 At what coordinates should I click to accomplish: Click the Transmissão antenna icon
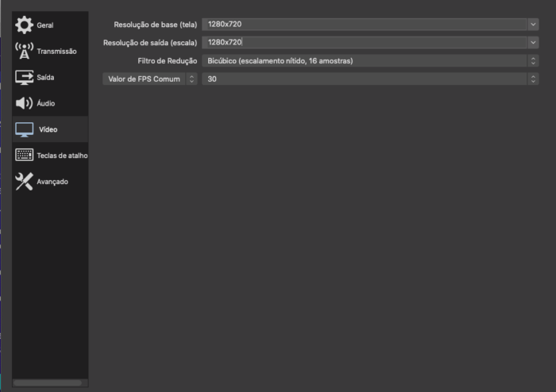(x=24, y=51)
